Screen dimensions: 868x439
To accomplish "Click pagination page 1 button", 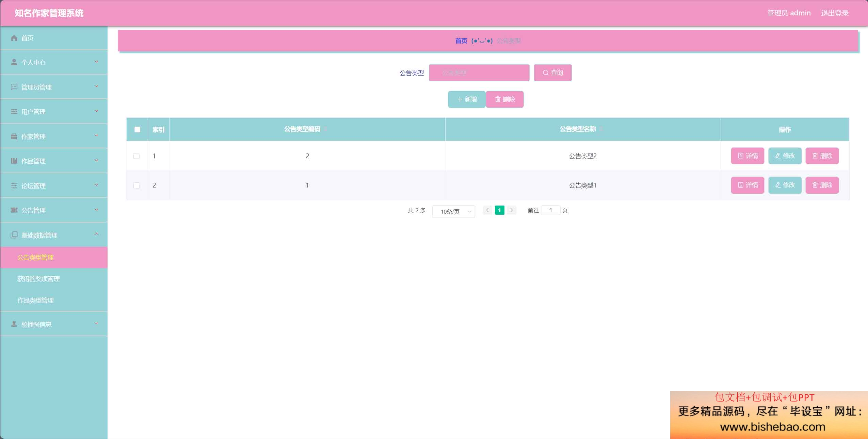I will (499, 210).
